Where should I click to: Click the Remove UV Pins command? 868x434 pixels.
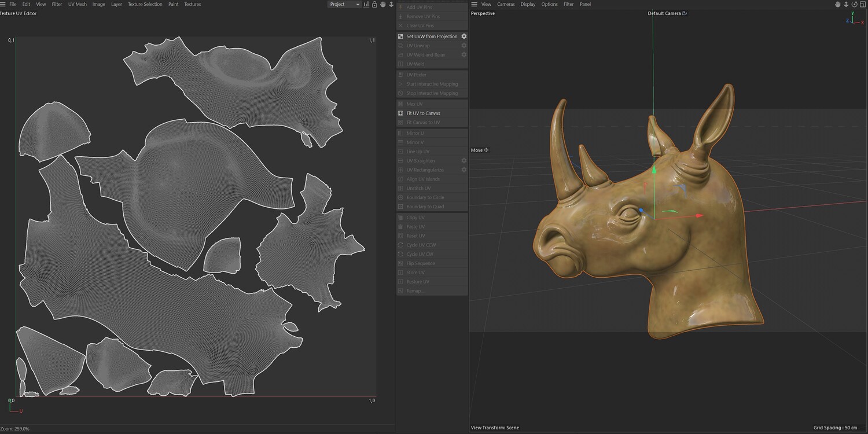[432, 17]
